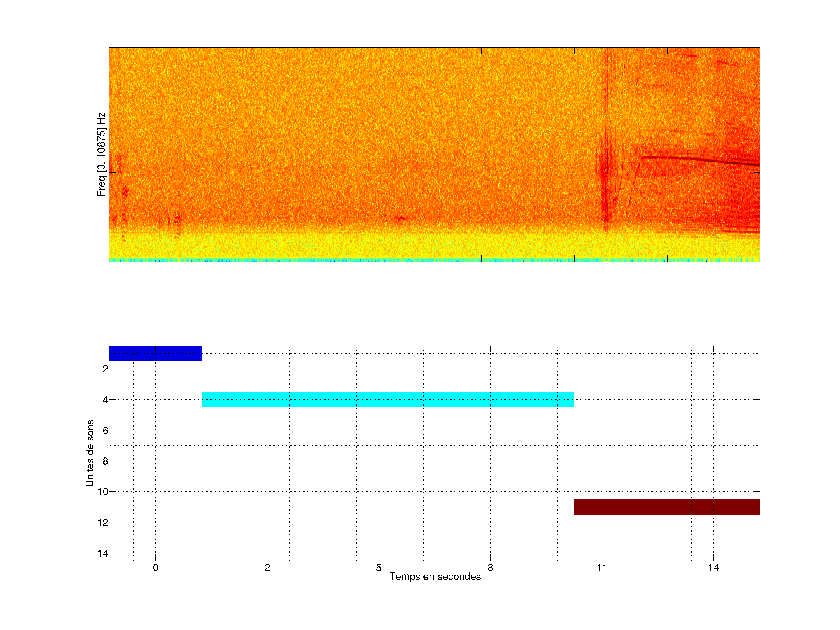Click the cyan sound unit bar

tap(388, 399)
